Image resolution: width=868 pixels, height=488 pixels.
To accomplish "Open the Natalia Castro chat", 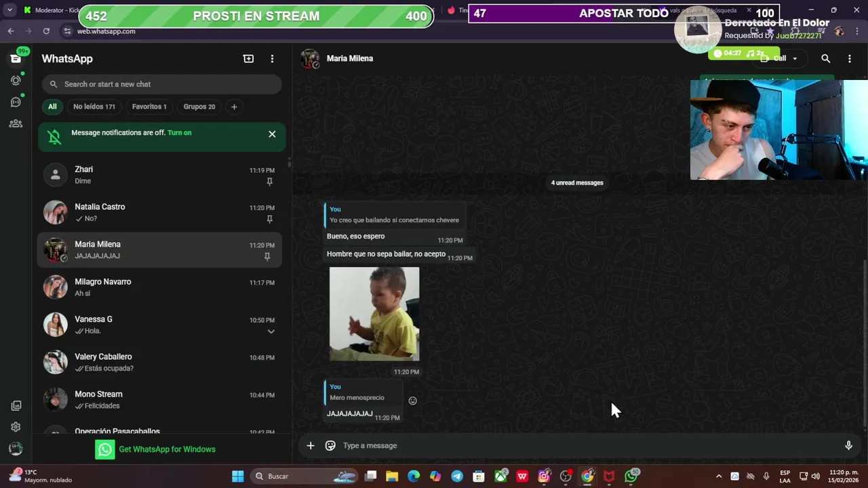I will click(x=160, y=212).
